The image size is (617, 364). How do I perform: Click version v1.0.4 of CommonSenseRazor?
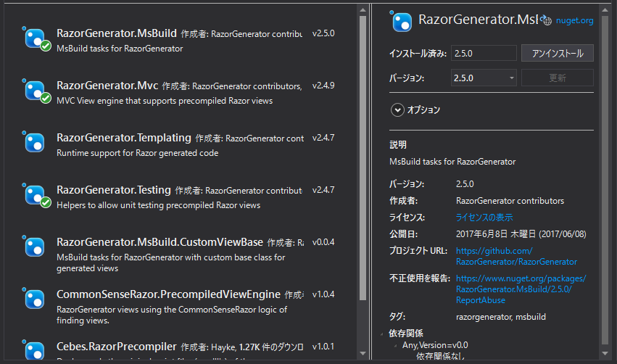323,294
